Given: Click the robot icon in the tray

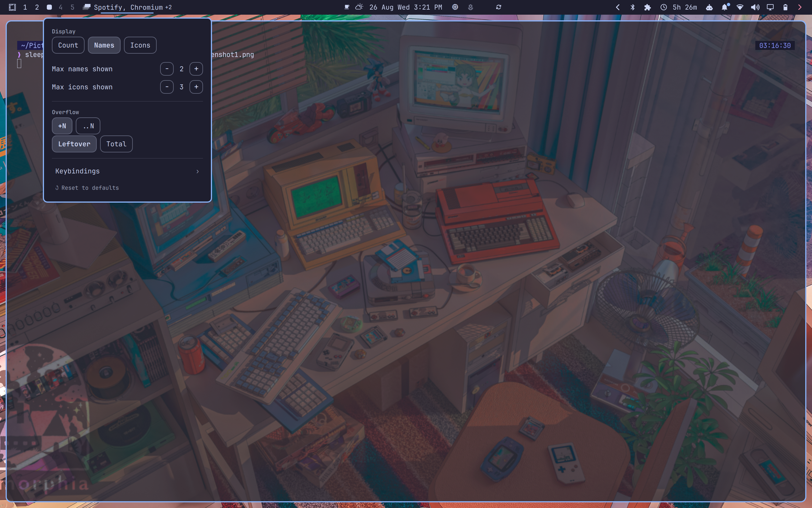Looking at the screenshot, I should pyautogui.click(x=709, y=7).
